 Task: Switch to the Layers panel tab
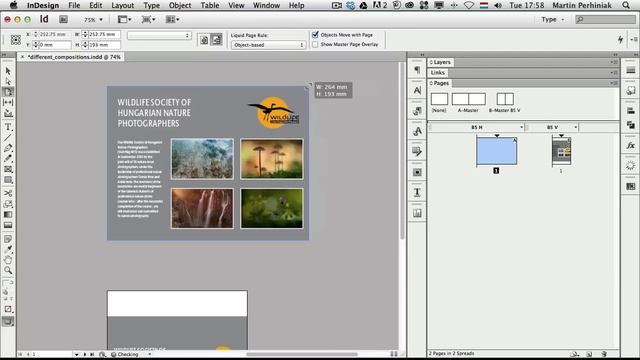[x=440, y=62]
